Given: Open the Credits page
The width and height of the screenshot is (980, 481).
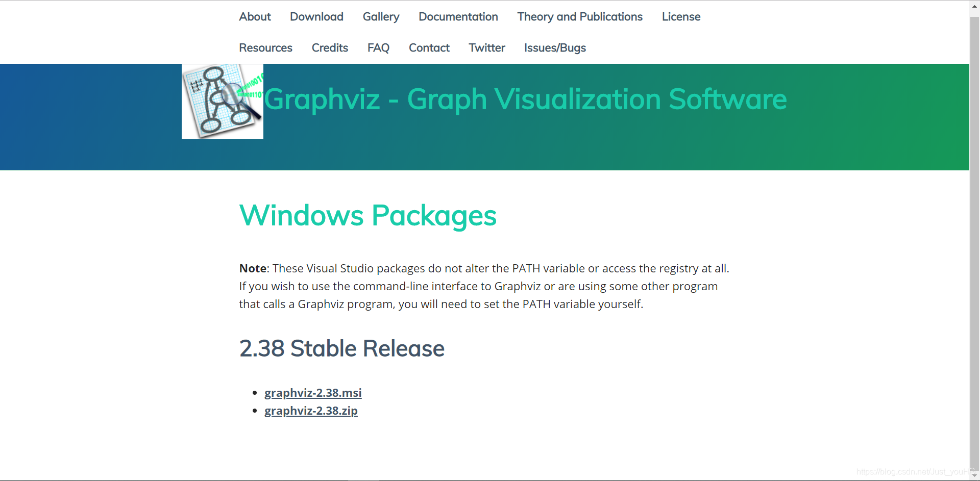Looking at the screenshot, I should 330,47.
